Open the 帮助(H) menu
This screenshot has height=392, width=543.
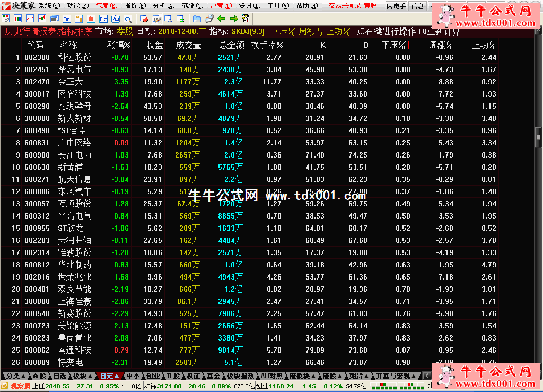click(x=307, y=6)
